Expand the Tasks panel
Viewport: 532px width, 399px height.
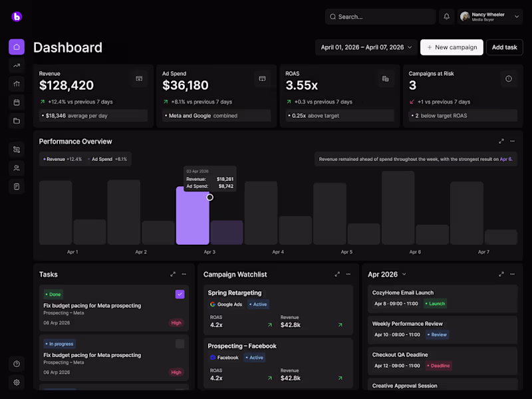coord(173,274)
